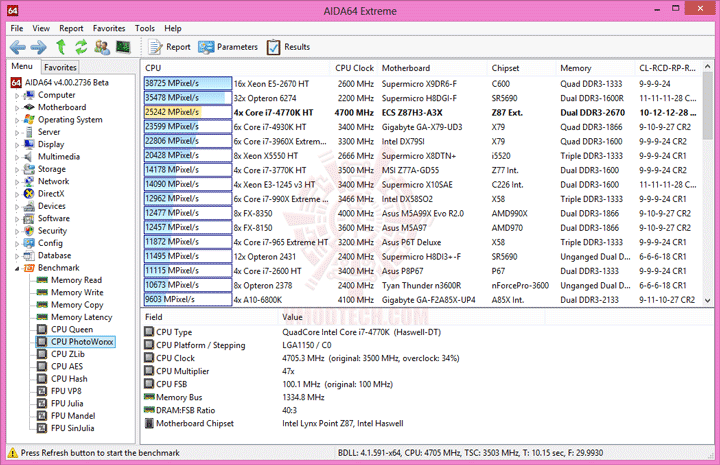Open the File menu
The width and height of the screenshot is (720, 465).
click(x=17, y=28)
